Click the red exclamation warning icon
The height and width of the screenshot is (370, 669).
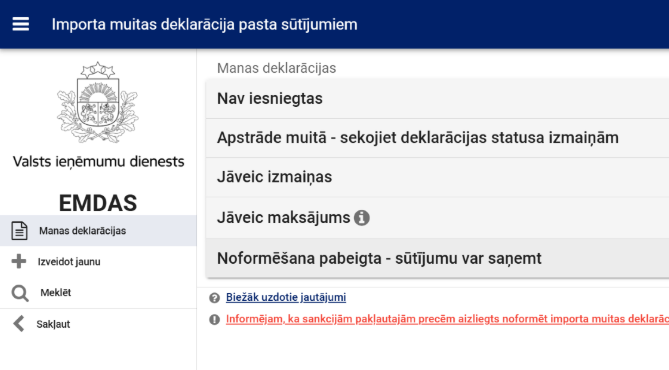[x=214, y=319]
